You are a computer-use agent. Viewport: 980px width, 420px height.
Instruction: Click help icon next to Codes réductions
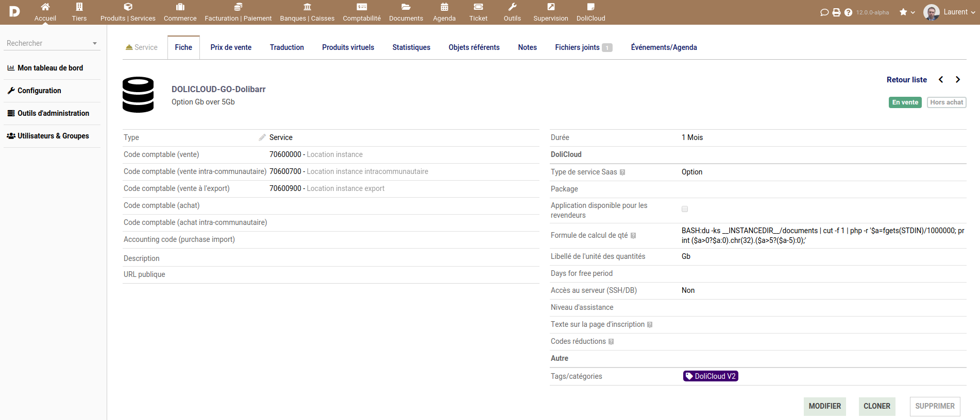point(611,342)
